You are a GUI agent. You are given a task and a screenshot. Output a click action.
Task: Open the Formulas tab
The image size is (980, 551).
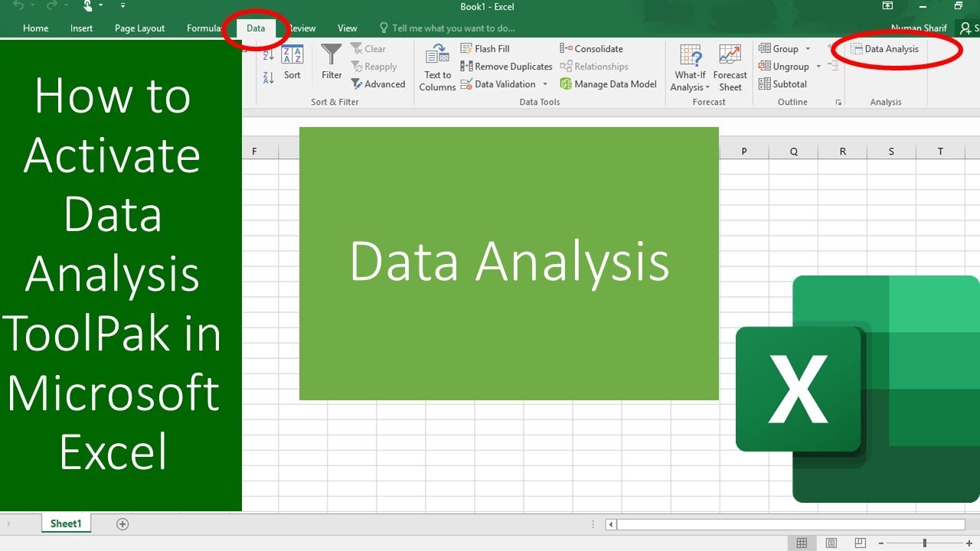204,28
